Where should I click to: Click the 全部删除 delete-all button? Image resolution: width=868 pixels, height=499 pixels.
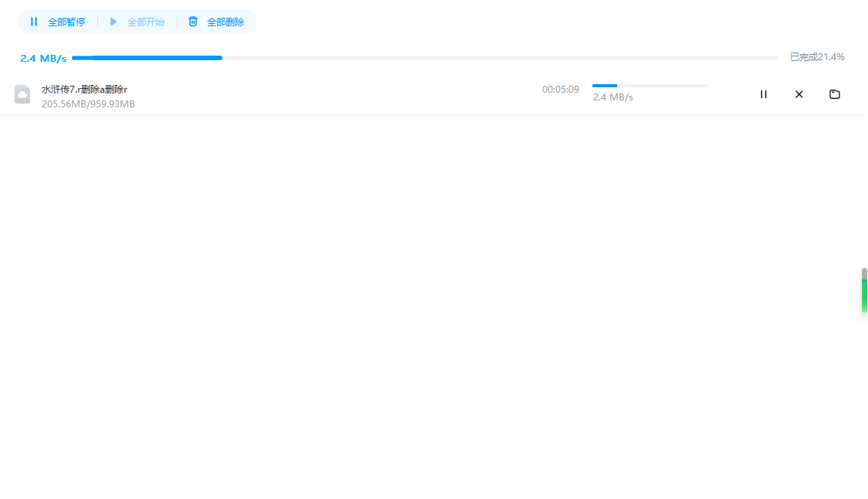[216, 22]
